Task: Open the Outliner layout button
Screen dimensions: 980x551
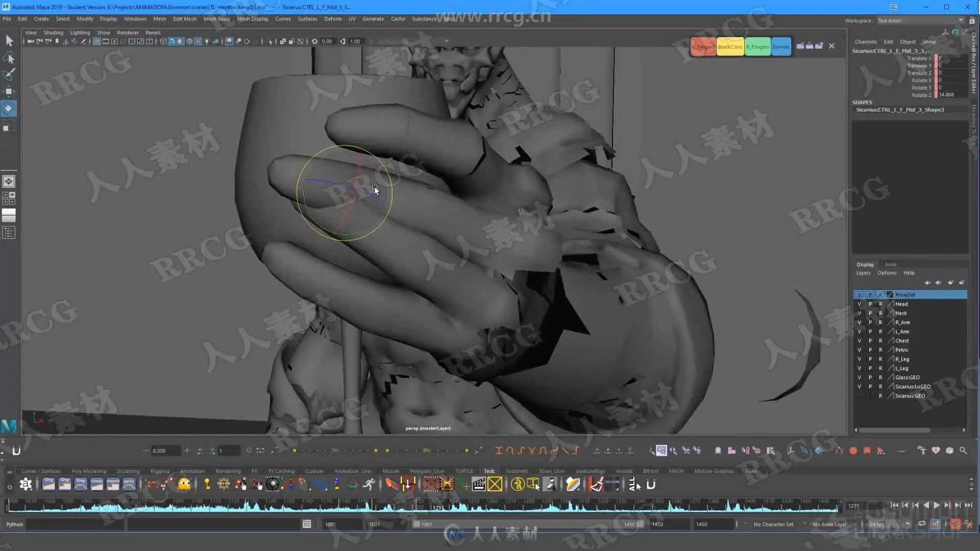Action: [9, 233]
